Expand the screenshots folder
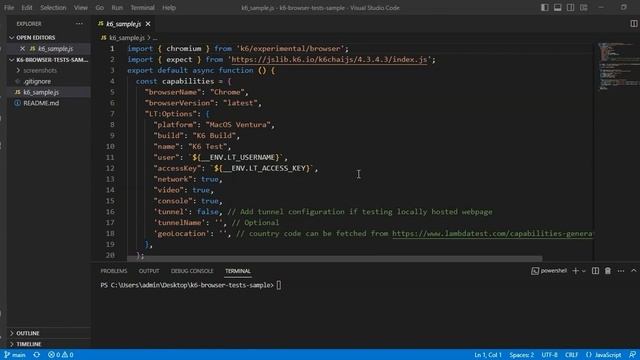The image size is (640, 360). coord(40,71)
